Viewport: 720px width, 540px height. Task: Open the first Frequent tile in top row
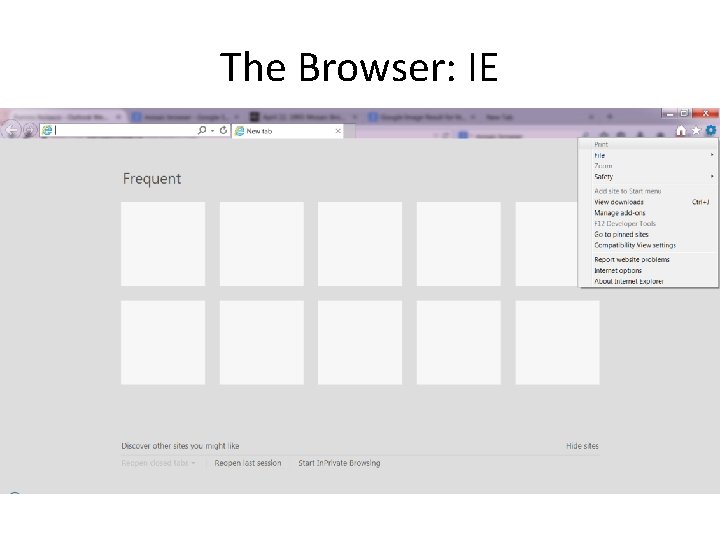(x=163, y=244)
